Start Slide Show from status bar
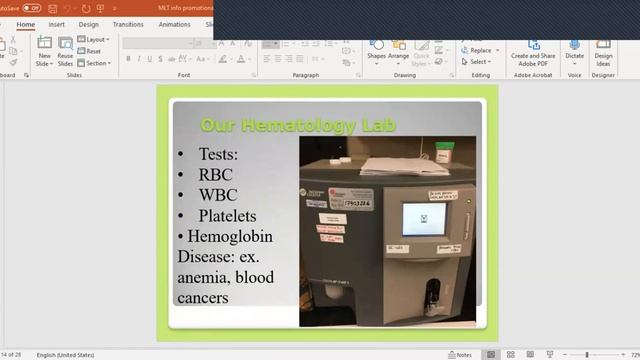This screenshot has width=640, height=360. point(550,355)
